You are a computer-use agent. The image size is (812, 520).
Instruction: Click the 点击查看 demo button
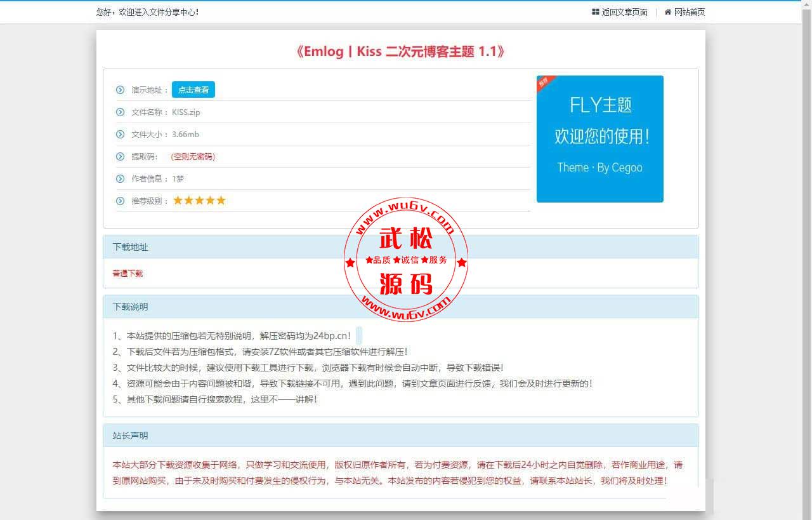coord(193,90)
